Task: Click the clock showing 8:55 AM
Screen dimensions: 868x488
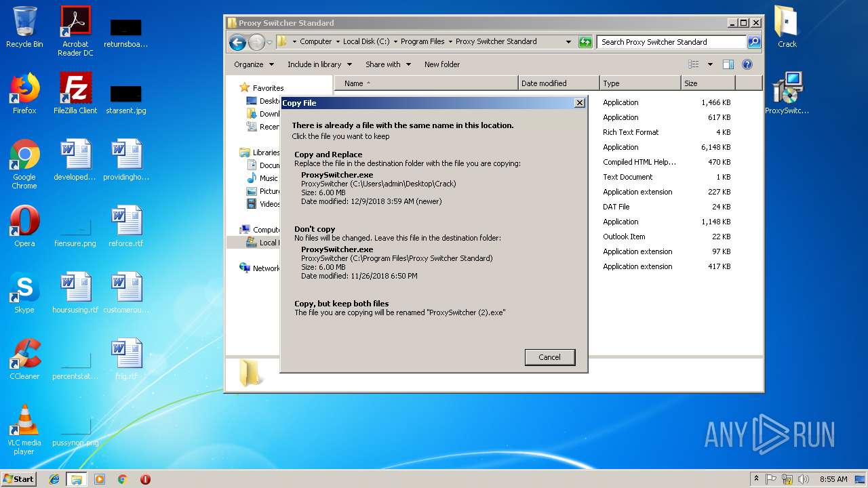Action: click(x=833, y=479)
